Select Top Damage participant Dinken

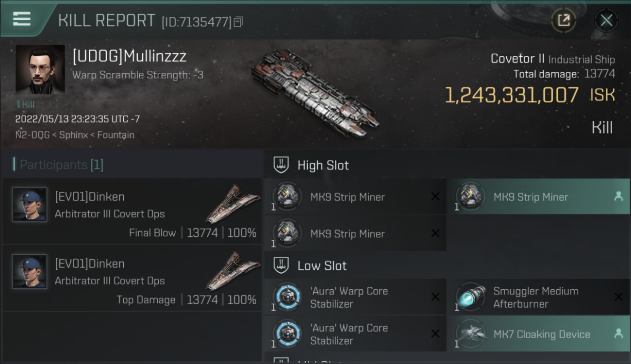132,278
